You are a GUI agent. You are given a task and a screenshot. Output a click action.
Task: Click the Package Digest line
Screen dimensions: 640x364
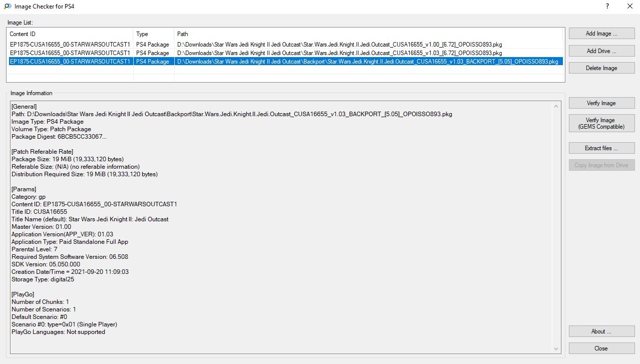pyautogui.click(x=59, y=137)
